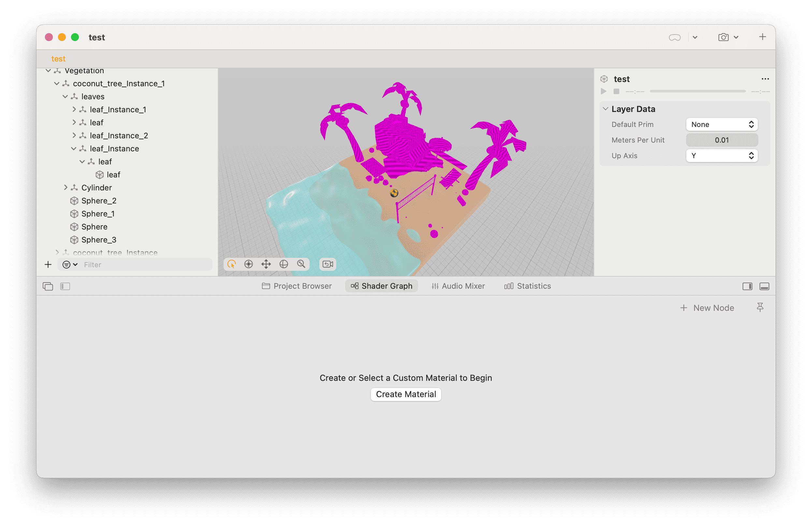Screen dimensions: 812x526
Task: Toggle the left sidebar panel icon
Action: click(65, 286)
